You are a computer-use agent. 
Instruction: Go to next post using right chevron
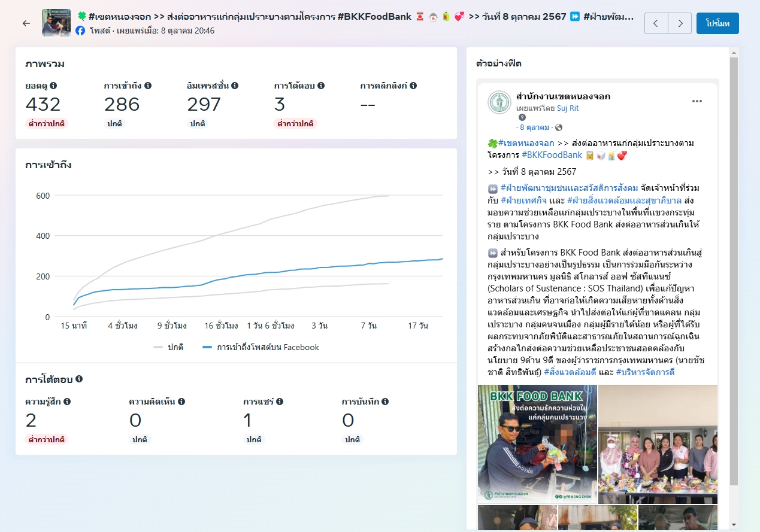coord(680,23)
